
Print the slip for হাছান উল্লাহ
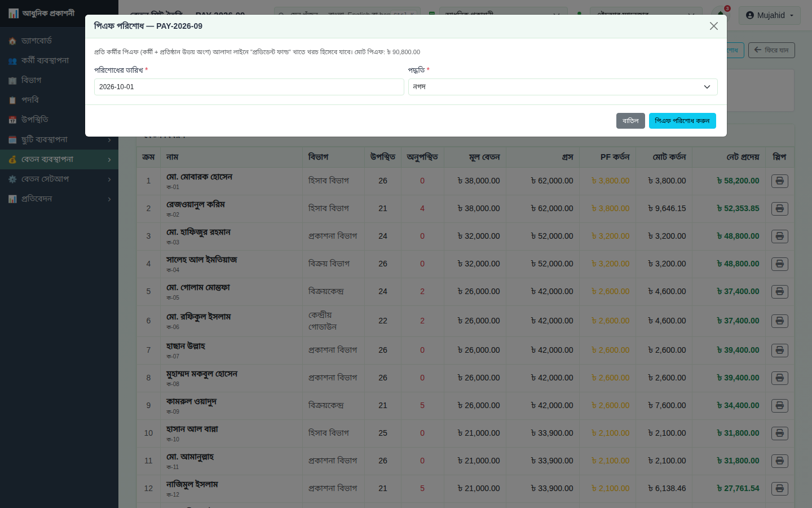pyautogui.click(x=780, y=351)
